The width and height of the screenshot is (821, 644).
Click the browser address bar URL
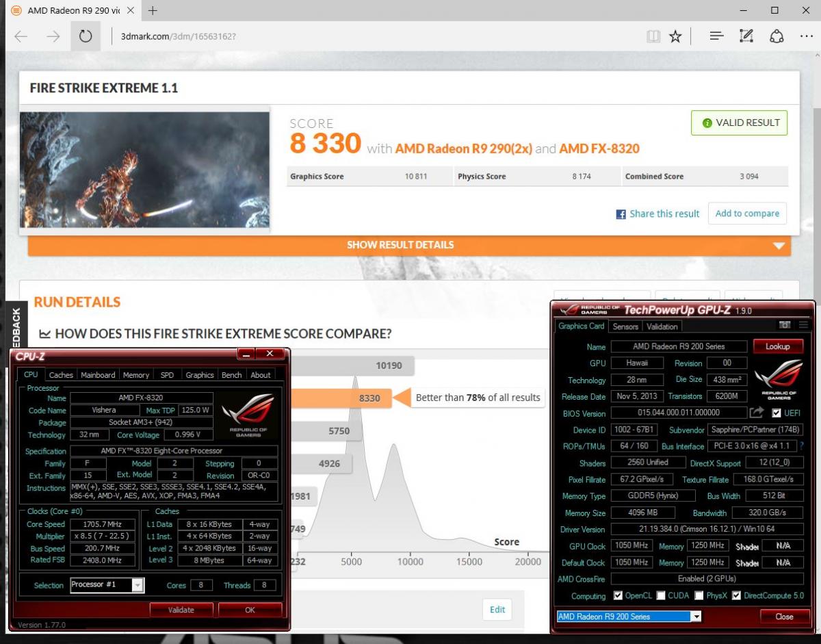179,36
